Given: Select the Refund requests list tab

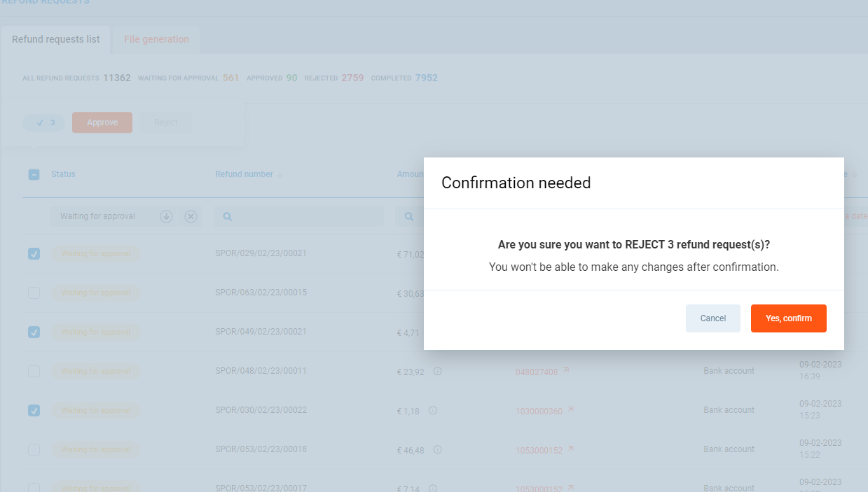Looking at the screenshot, I should [56, 39].
